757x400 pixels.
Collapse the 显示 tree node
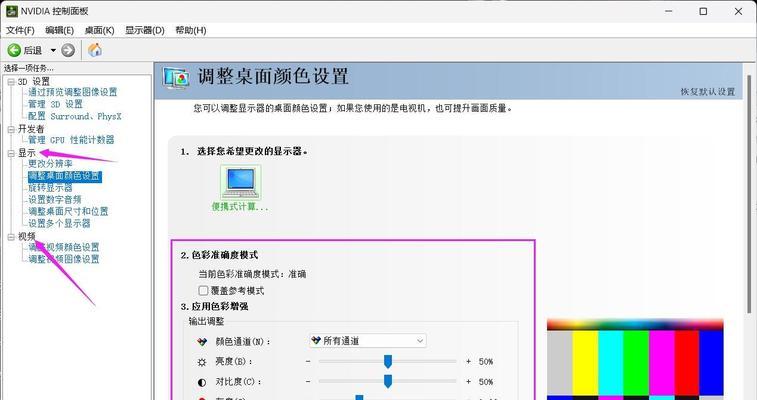click(11, 153)
